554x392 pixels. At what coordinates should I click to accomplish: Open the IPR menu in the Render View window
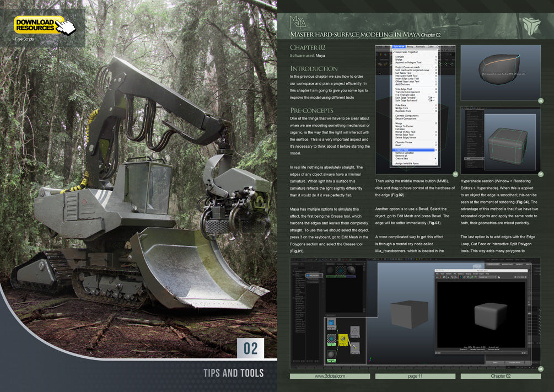[454, 273]
